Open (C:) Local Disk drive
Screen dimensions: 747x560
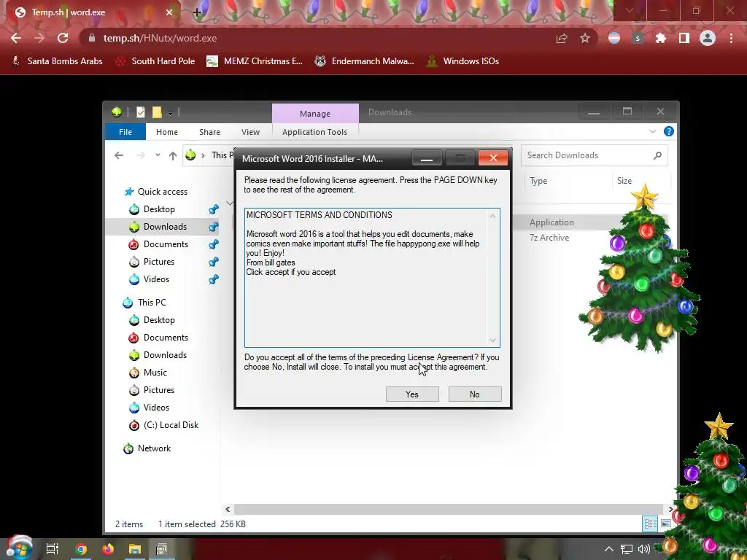point(171,425)
